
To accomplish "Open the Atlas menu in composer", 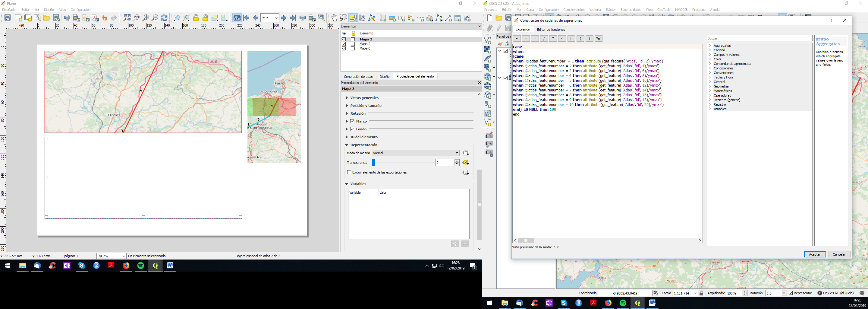I will [x=62, y=10].
